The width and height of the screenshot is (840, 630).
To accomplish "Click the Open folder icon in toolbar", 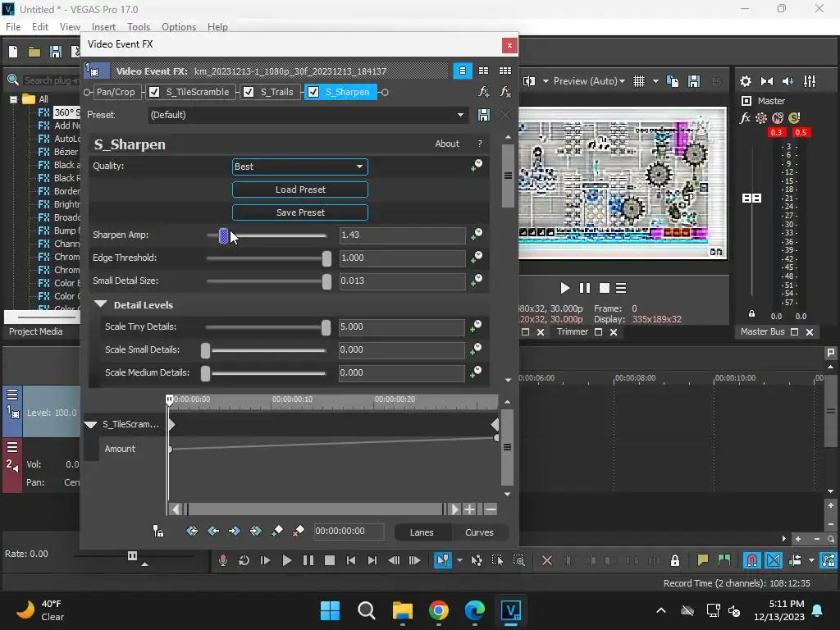I will point(34,52).
